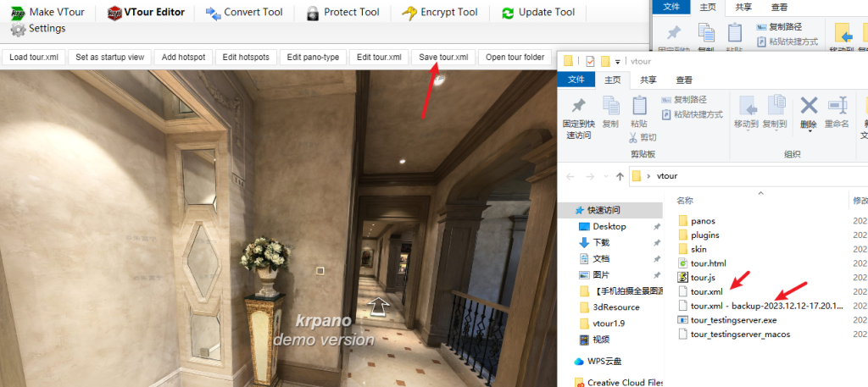Select 查看 tab in the back Explorer window

tap(779, 7)
